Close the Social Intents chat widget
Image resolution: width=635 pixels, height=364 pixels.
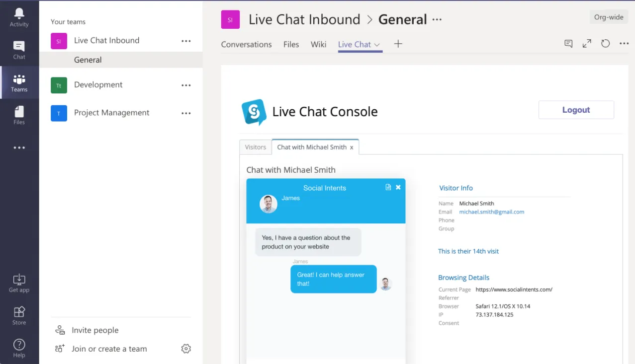398,187
